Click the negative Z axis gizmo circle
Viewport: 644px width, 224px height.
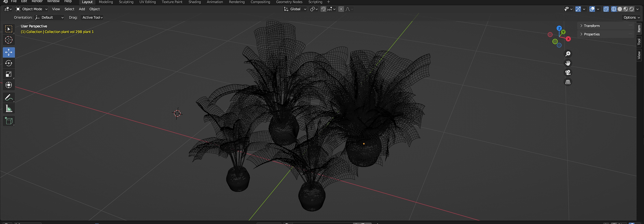(x=559, y=45)
